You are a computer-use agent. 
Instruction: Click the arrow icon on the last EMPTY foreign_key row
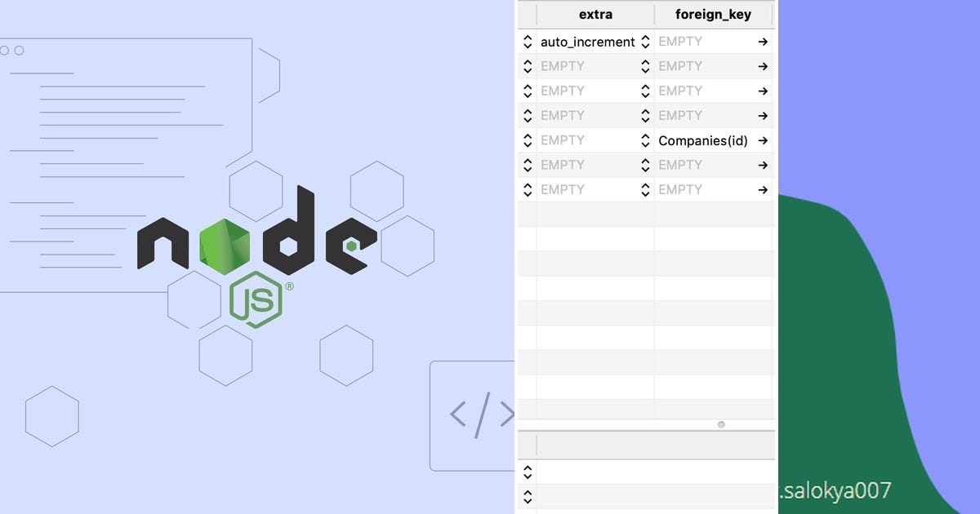pos(762,189)
